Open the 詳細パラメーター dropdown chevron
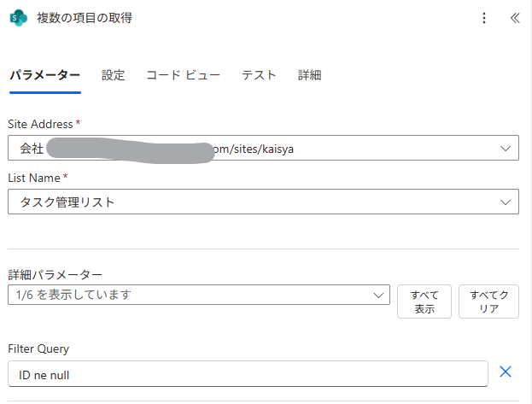The image size is (532, 404). (x=379, y=296)
